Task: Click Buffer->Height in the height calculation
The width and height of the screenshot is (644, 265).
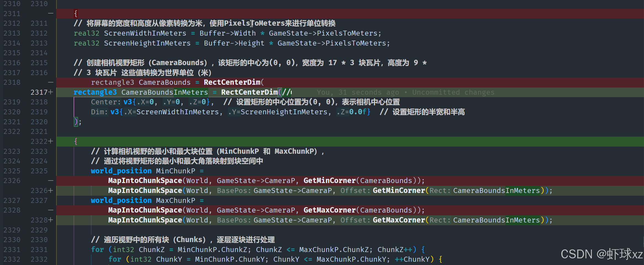Action: click(x=234, y=43)
